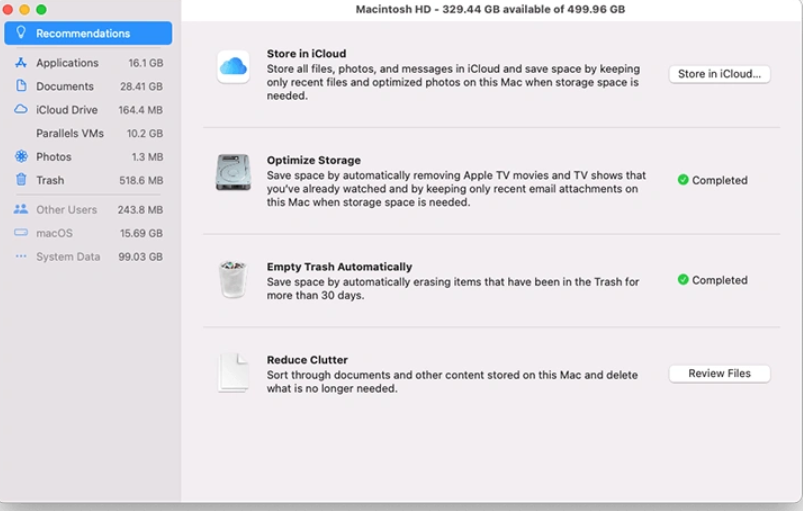The height and width of the screenshot is (511, 803).
Task: Click the Applications sidebar icon
Action: (x=21, y=62)
